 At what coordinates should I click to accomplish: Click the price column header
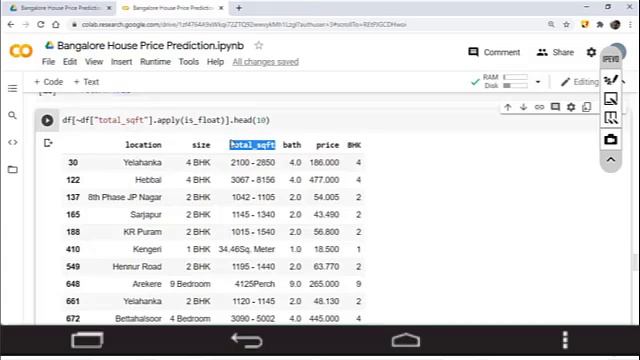327,145
